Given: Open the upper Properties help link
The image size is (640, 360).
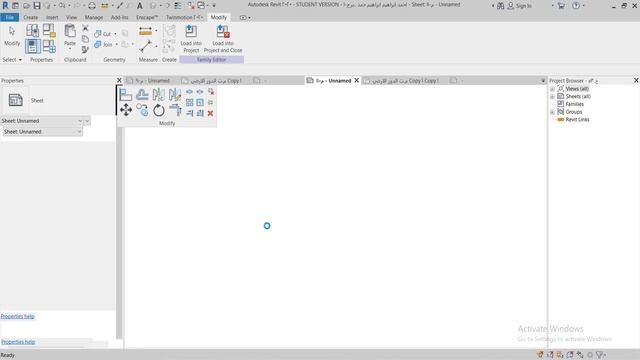Looking at the screenshot, I should (18, 316).
